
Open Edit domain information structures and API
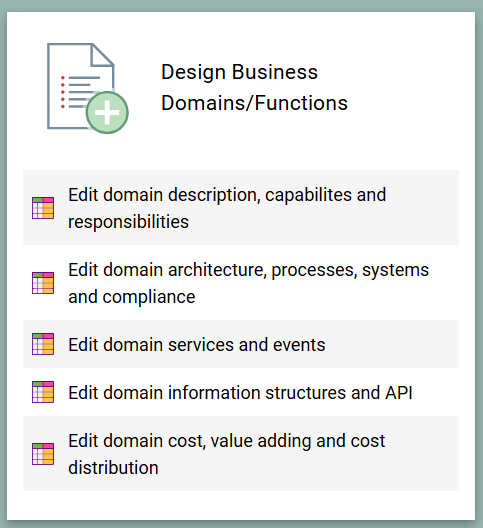coord(241,392)
